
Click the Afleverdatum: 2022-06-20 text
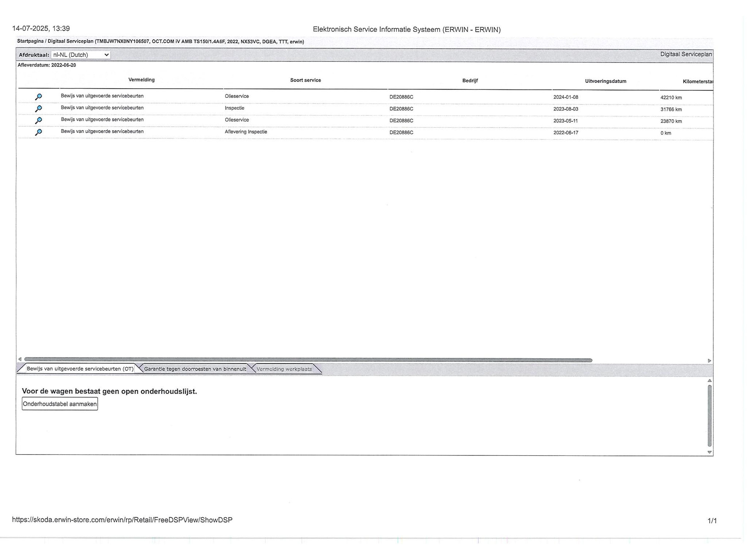point(47,65)
